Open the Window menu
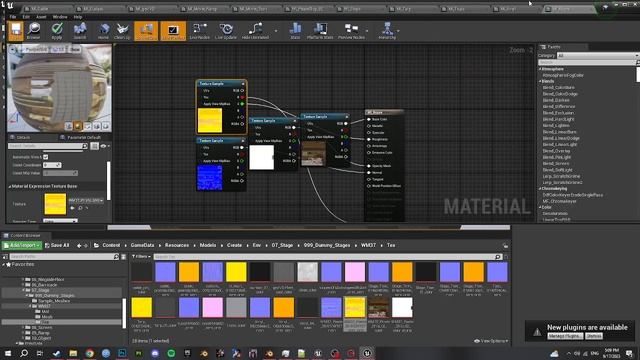This screenshot has width=640, height=360. click(x=60, y=17)
